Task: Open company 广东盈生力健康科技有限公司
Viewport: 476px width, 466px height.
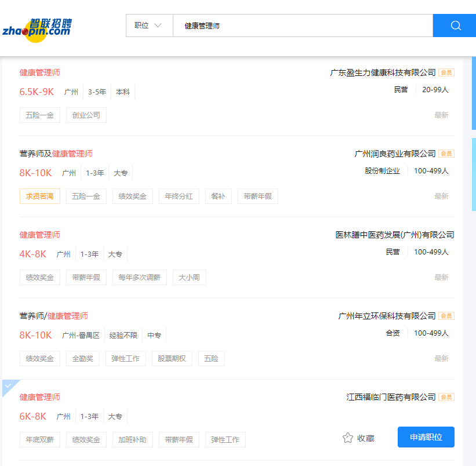Action: click(383, 72)
